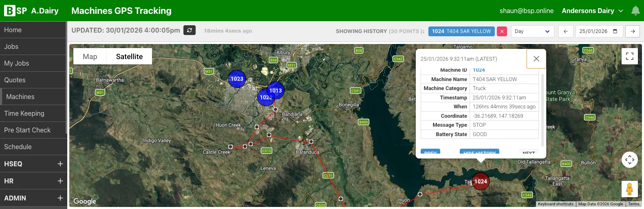
Task: Open Schedule in the sidebar
Action: (x=33, y=147)
